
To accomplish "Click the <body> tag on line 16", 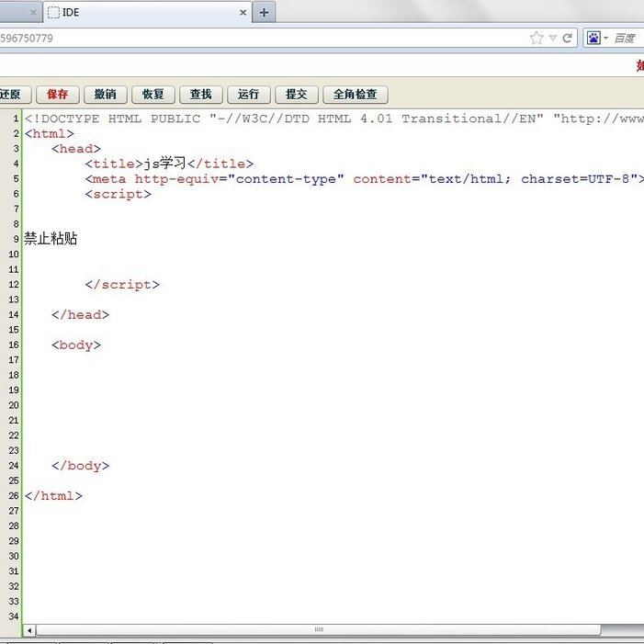I will pos(76,345).
